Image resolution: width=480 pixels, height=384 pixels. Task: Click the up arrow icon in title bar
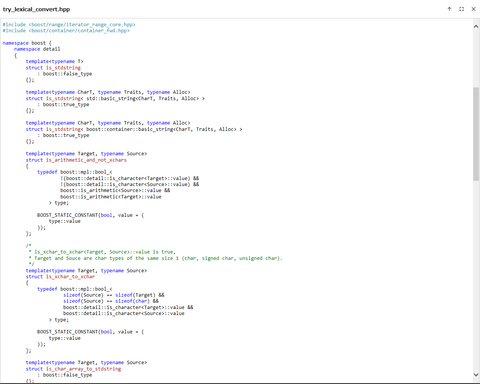coord(449,9)
